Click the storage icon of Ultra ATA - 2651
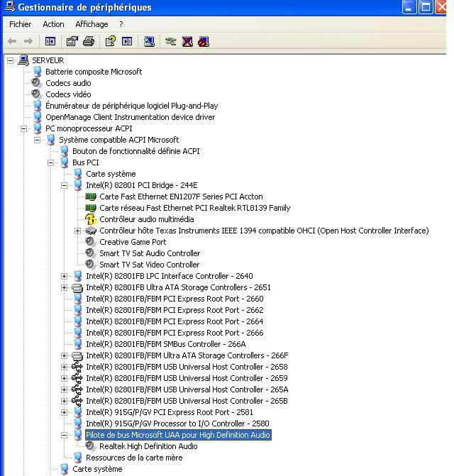Viewport: 454px width, 476px height. point(77,287)
